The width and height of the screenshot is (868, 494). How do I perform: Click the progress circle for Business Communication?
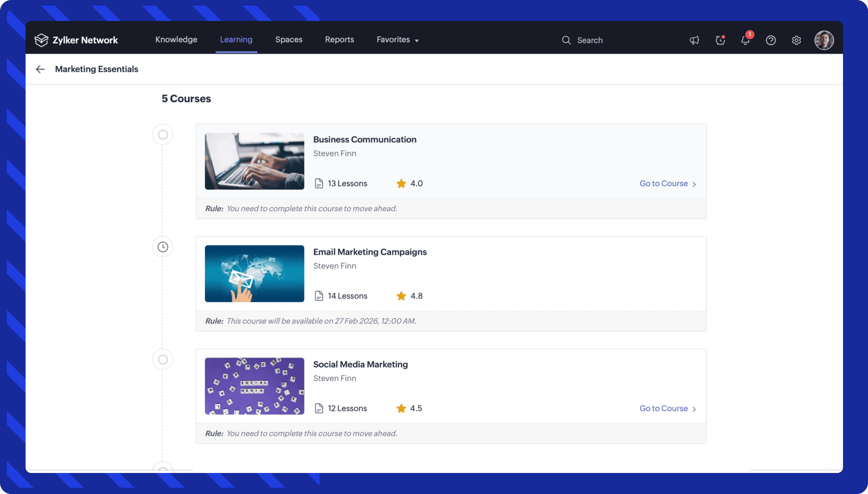163,134
